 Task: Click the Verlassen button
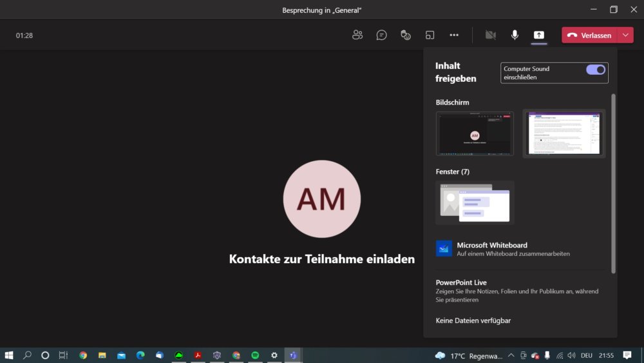pyautogui.click(x=589, y=35)
